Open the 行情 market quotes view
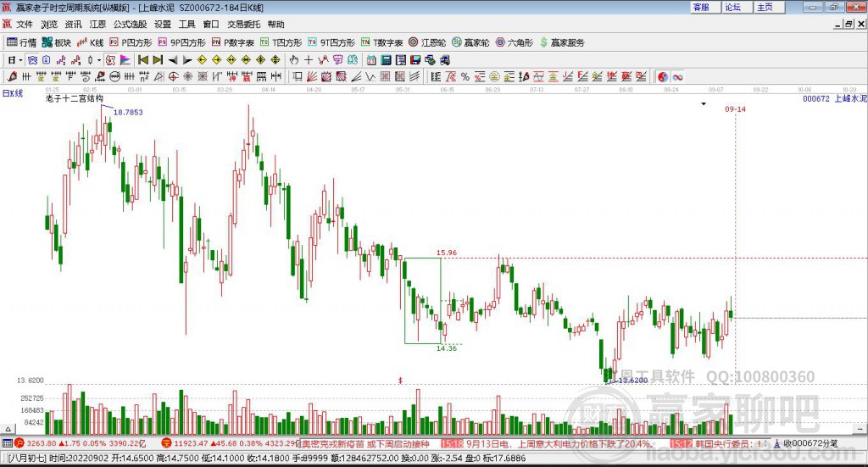Viewport: 868px width, 467px height. pyautogui.click(x=21, y=42)
